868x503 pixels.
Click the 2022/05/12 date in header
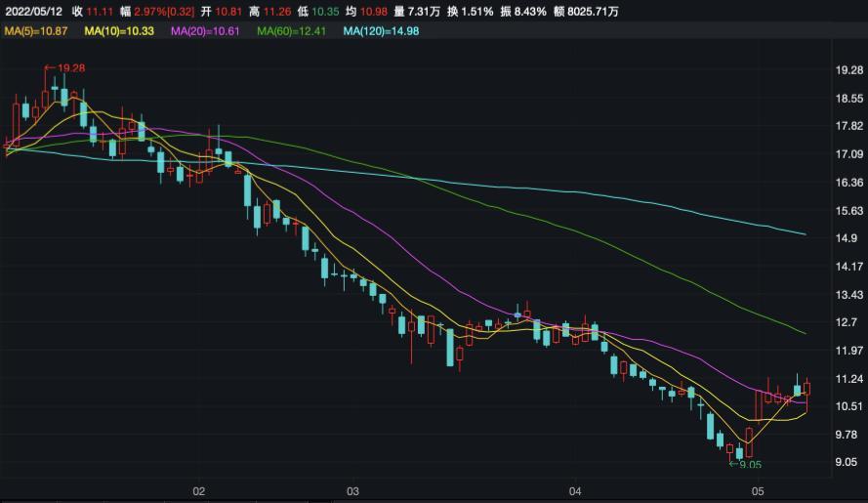33,12
